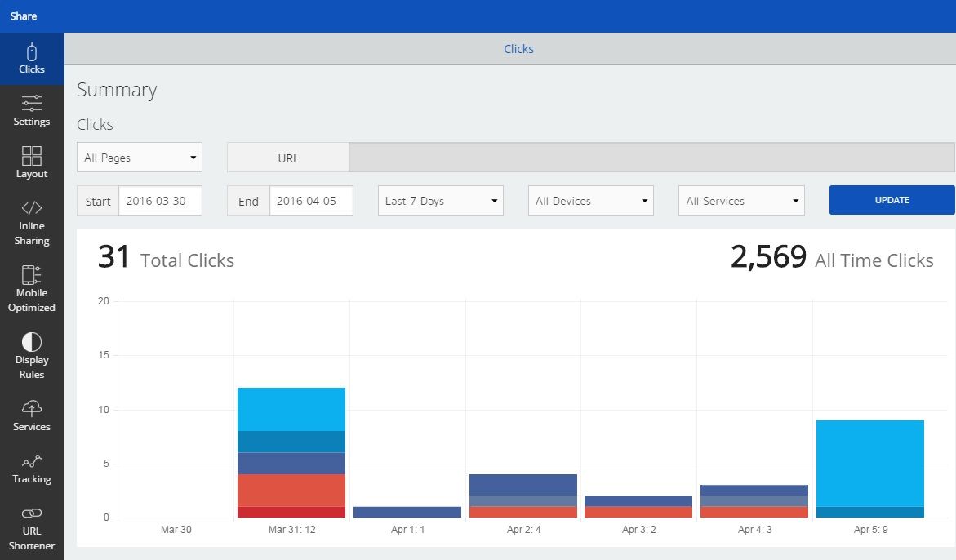956x560 pixels.
Task: Open the Clicks section mouse icon
Action: (x=32, y=52)
